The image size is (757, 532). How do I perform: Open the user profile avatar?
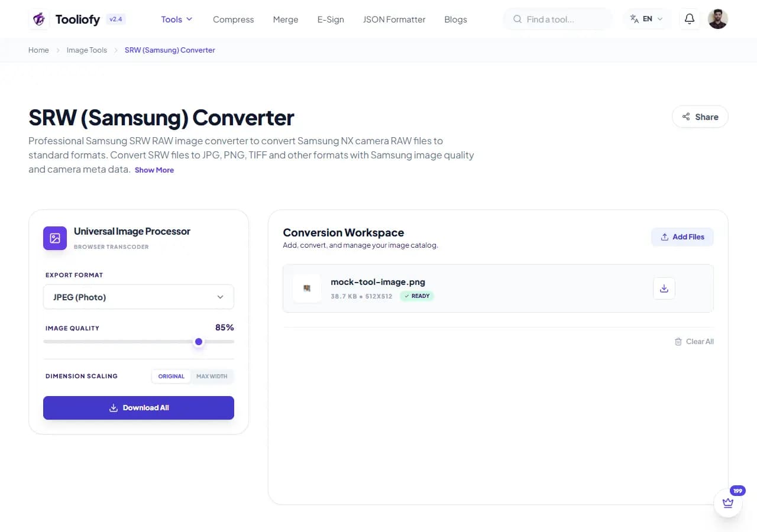pyautogui.click(x=717, y=19)
